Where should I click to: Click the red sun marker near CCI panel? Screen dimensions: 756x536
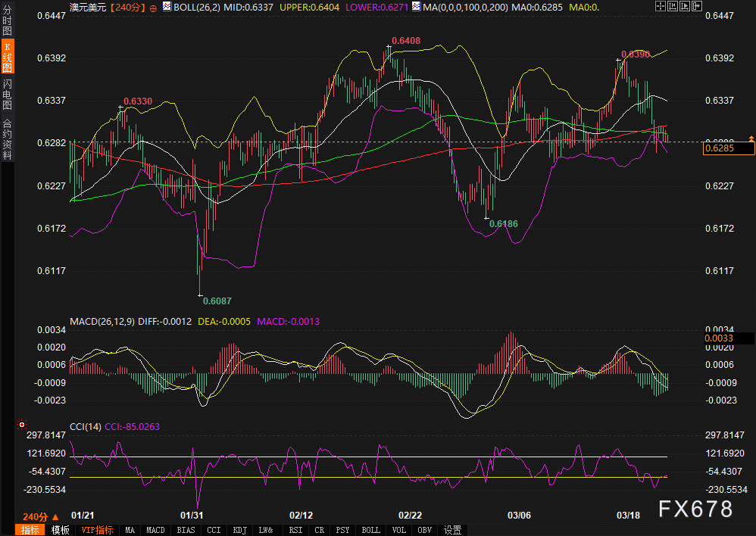pyautogui.click(x=22, y=425)
